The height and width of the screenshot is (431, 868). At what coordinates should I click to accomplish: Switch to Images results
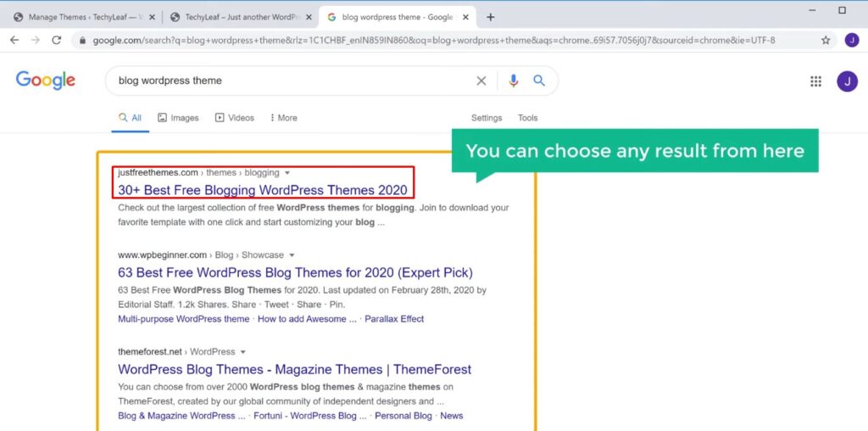point(178,118)
